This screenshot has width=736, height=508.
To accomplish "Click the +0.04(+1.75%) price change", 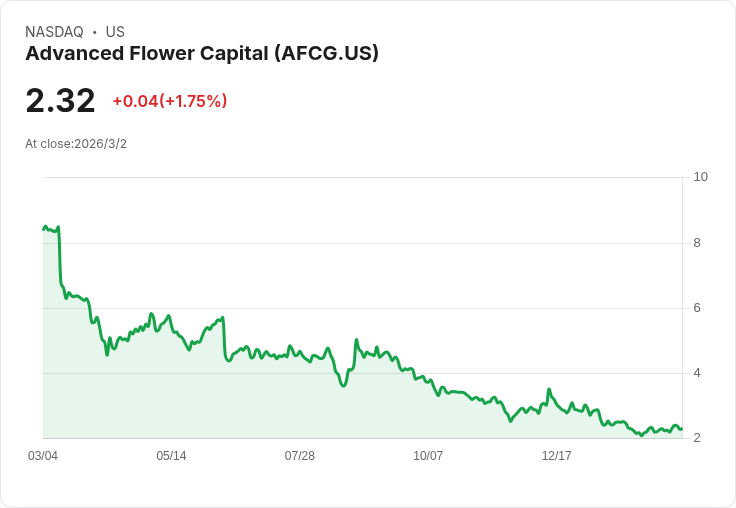I will pos(170,101).
